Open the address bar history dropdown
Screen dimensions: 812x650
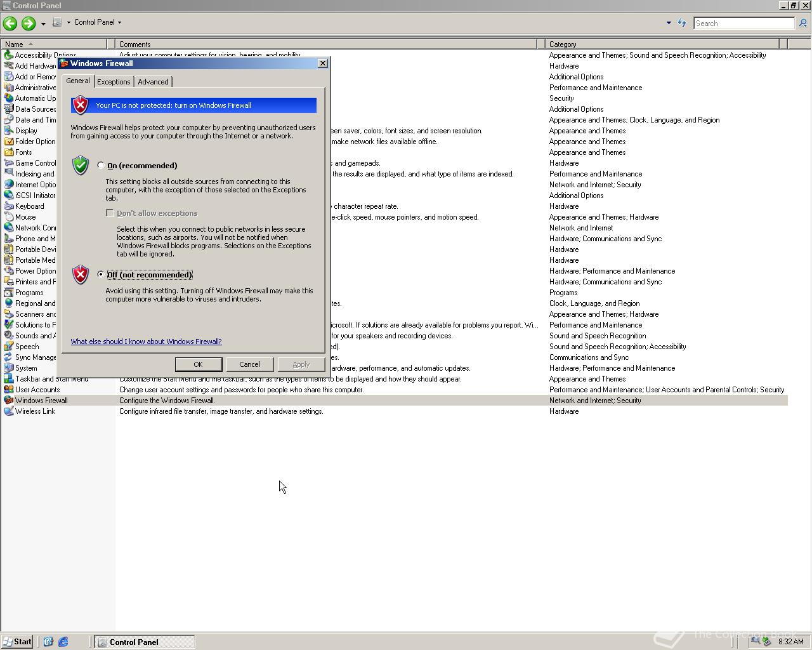[x=669, y=23]
